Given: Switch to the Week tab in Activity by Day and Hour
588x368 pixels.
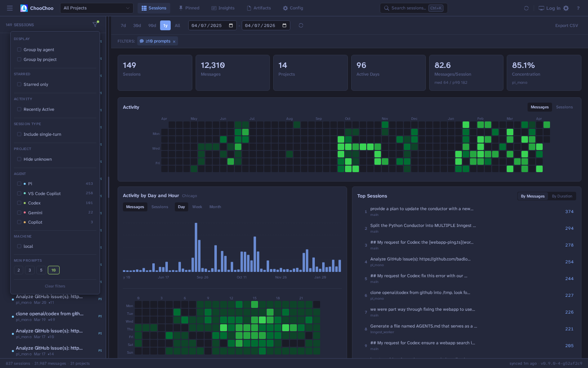Looking at the screenshot, I should point(197,206).
